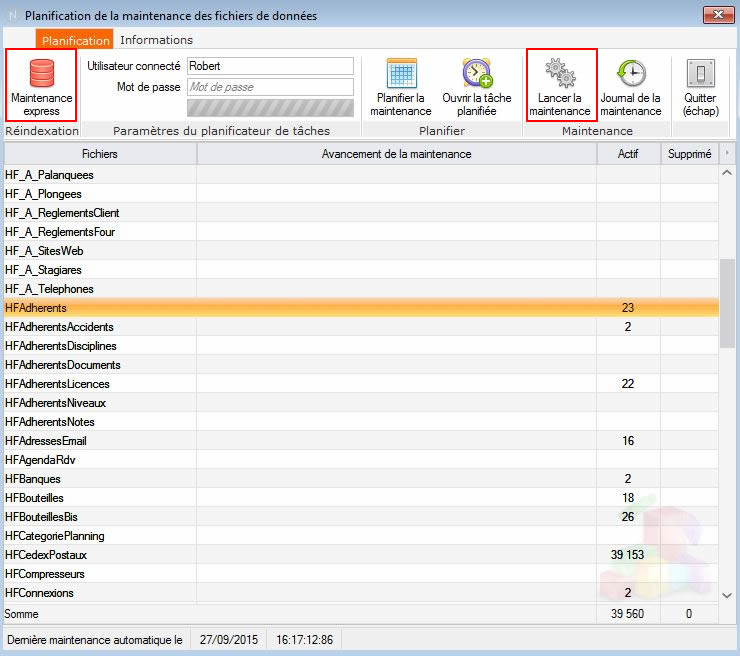Select the HF_A_Palanquees row
Screen dimensions: 740x656
361,175
